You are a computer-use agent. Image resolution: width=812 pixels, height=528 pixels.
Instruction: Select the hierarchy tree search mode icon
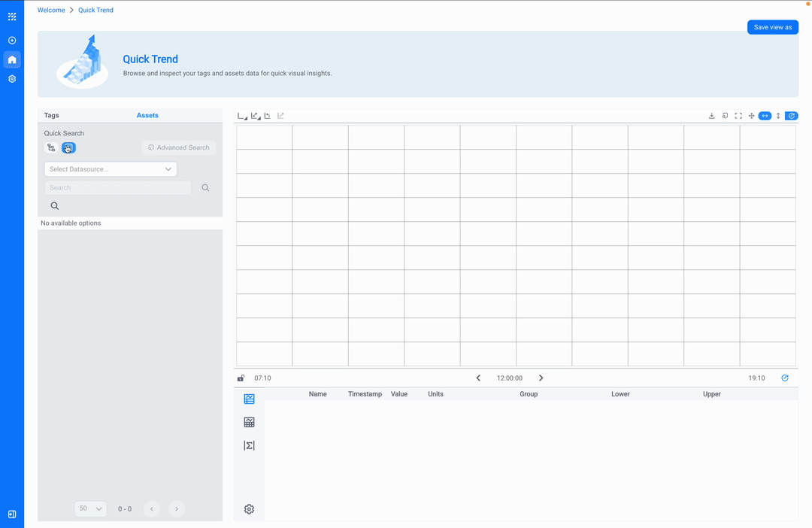tap(51, 148)
